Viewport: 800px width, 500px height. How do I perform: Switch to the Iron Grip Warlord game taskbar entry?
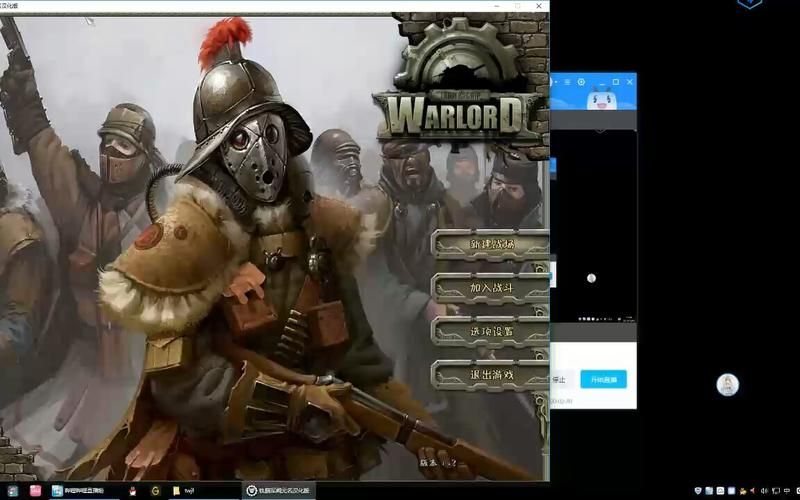point(279,491)
